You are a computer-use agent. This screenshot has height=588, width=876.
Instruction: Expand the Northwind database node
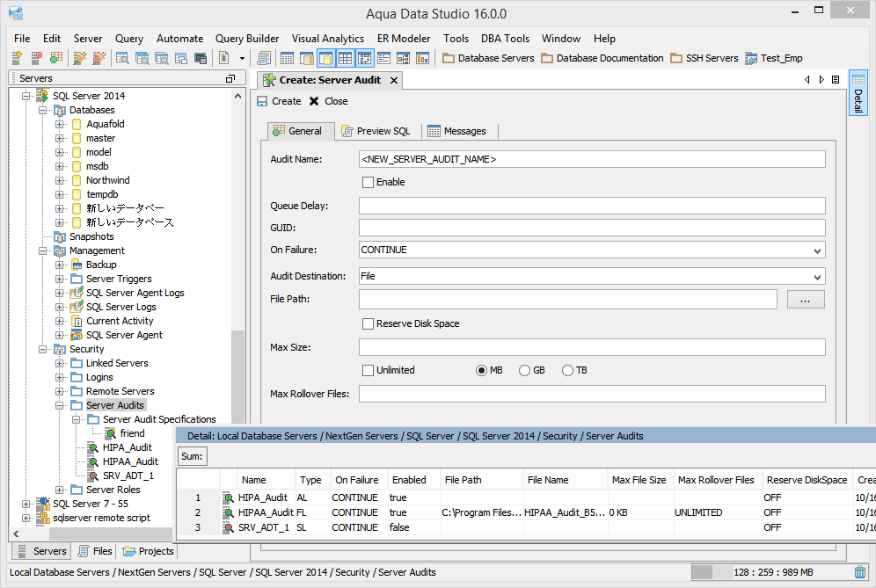point(59,180)
